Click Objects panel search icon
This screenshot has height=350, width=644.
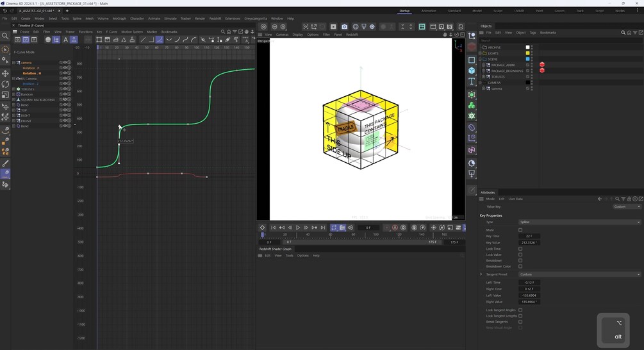click(623, 33)
